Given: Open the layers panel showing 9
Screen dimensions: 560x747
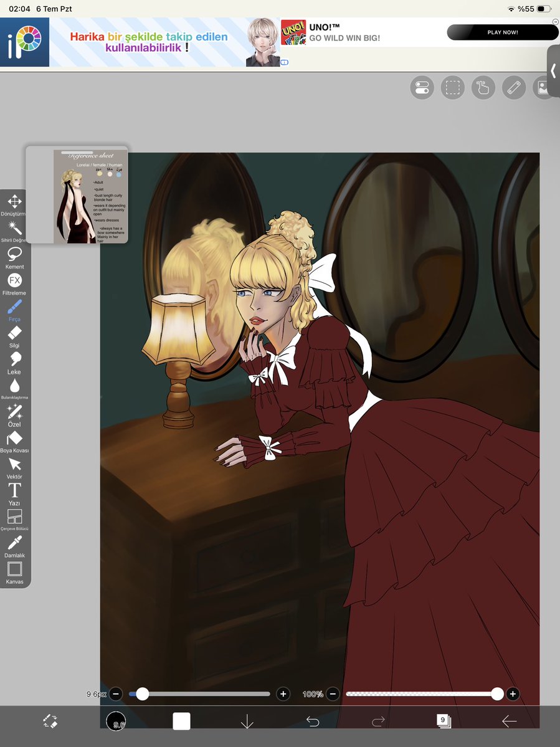Looking at the screenshot, I should point(444,721).
